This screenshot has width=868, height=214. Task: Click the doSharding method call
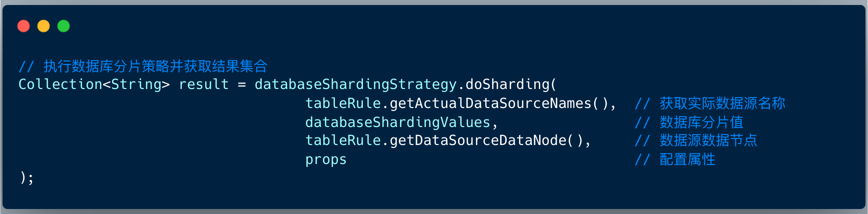pyautogui.click(x=507, y=84)
